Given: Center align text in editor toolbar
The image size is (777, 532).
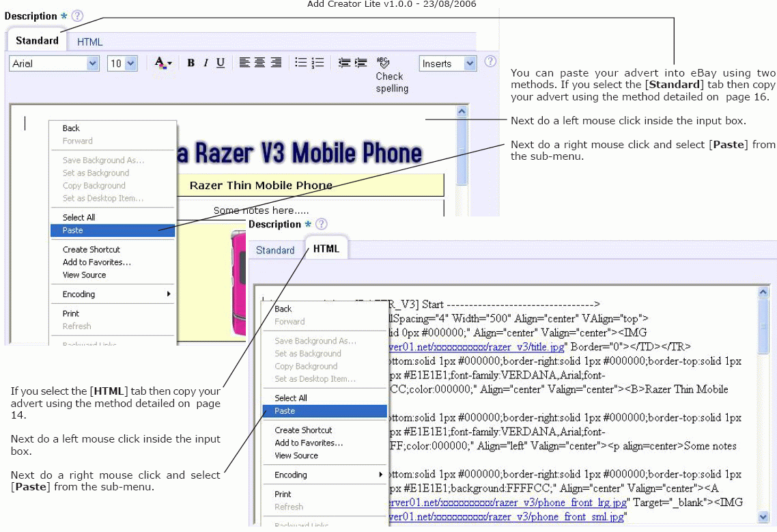Looking at the screenshot, I should [x=259, y=62].
